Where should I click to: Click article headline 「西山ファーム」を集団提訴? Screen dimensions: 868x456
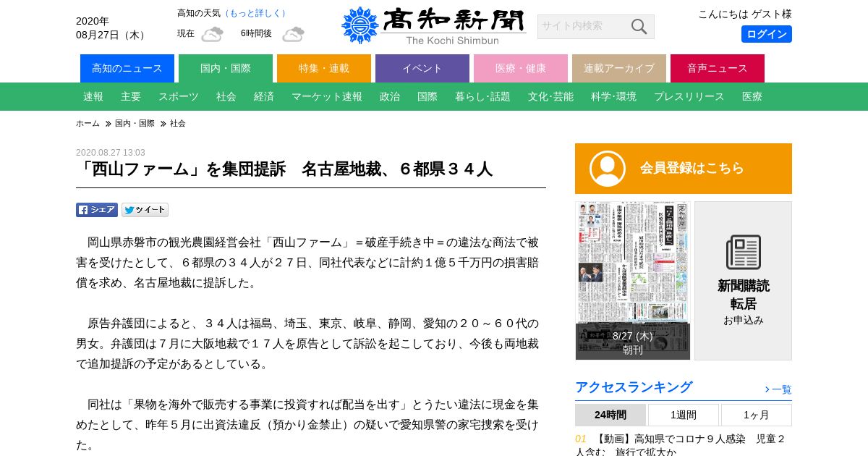pos(284,169)
